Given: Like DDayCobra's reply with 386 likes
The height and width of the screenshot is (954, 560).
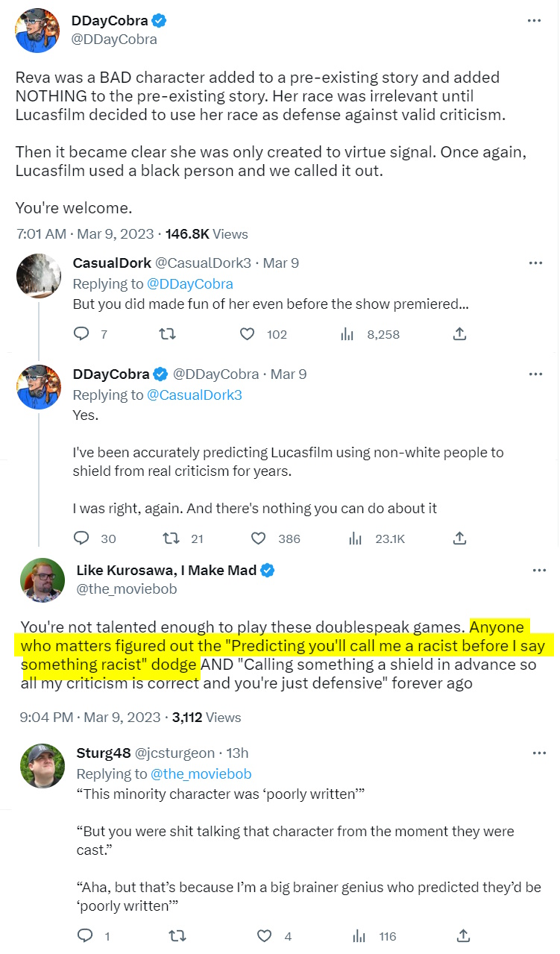Looking at the screenshot, I should [259, 538].
